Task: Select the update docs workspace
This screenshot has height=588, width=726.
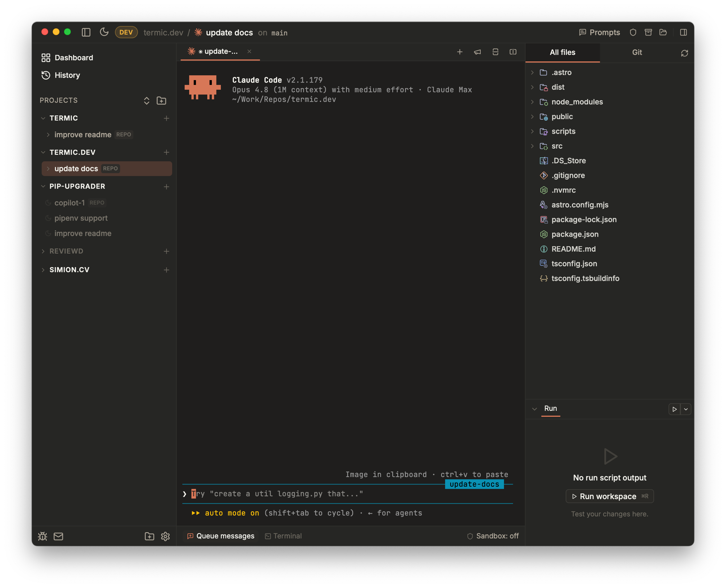Action: click(x=107, y=169)
